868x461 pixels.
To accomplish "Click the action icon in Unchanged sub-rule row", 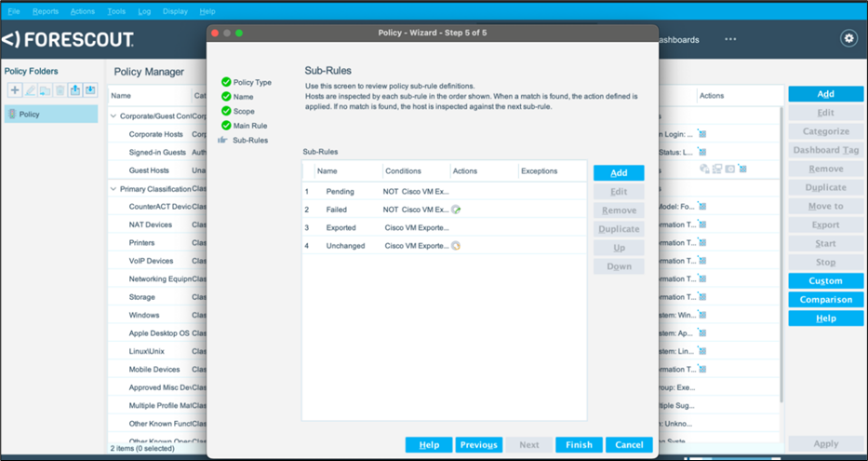I will [456, 246].
